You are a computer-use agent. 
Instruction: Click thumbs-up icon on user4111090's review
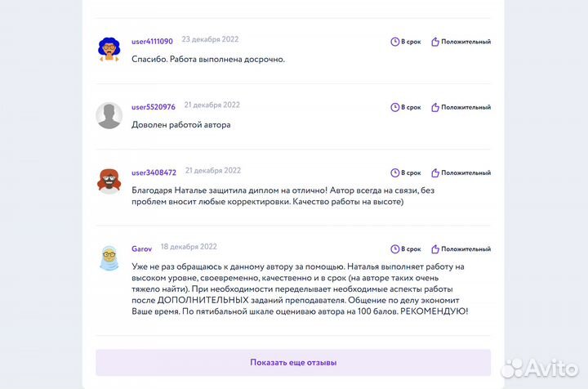pos(435,41)
